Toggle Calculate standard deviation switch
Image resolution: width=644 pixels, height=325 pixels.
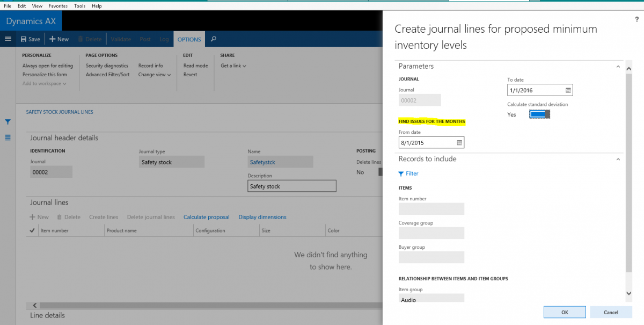[540, 114]
